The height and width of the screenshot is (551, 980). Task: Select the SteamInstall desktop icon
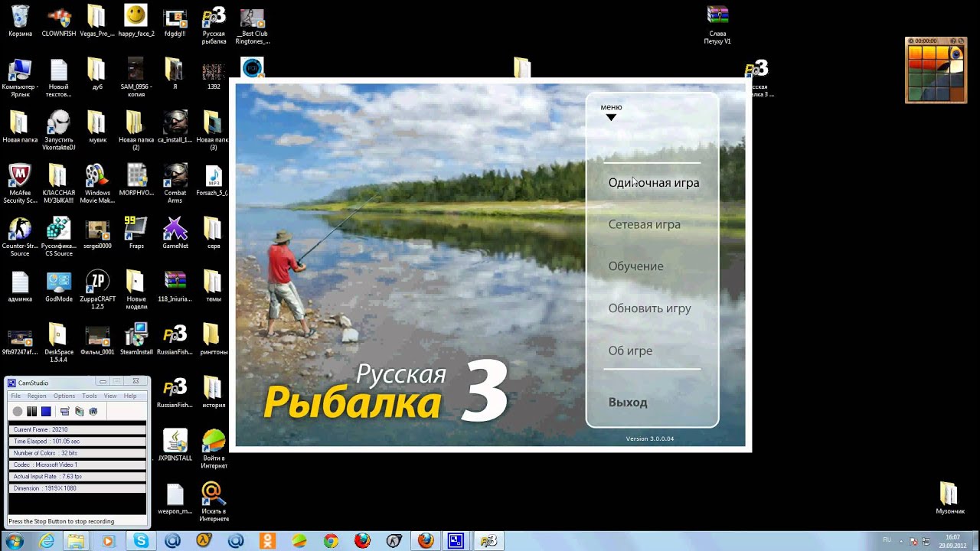click(136, 339)
